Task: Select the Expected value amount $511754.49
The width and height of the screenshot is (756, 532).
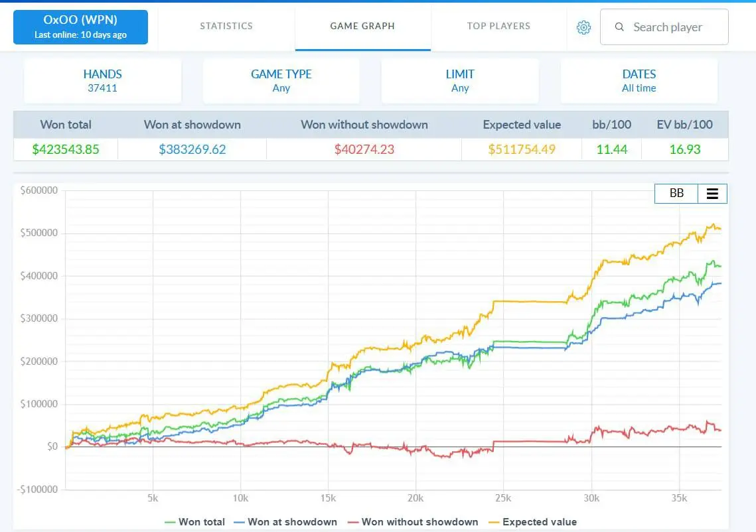Action: click(x=522, y=149)
